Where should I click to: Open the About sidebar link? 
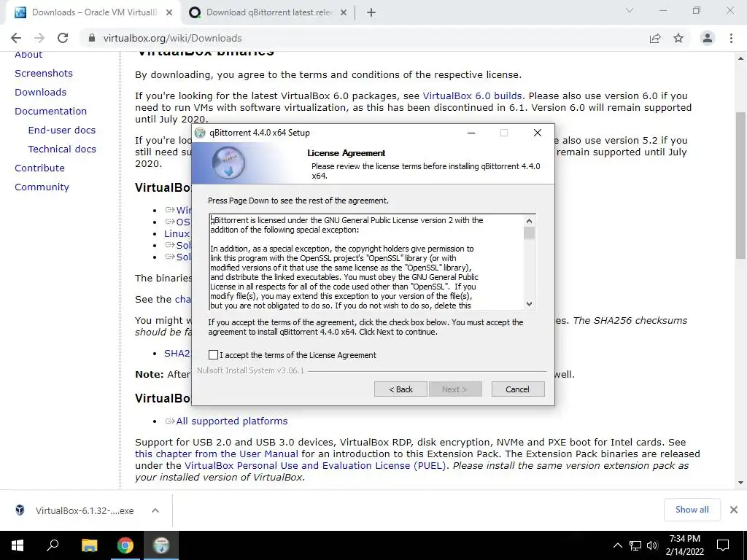click(28, 54)
